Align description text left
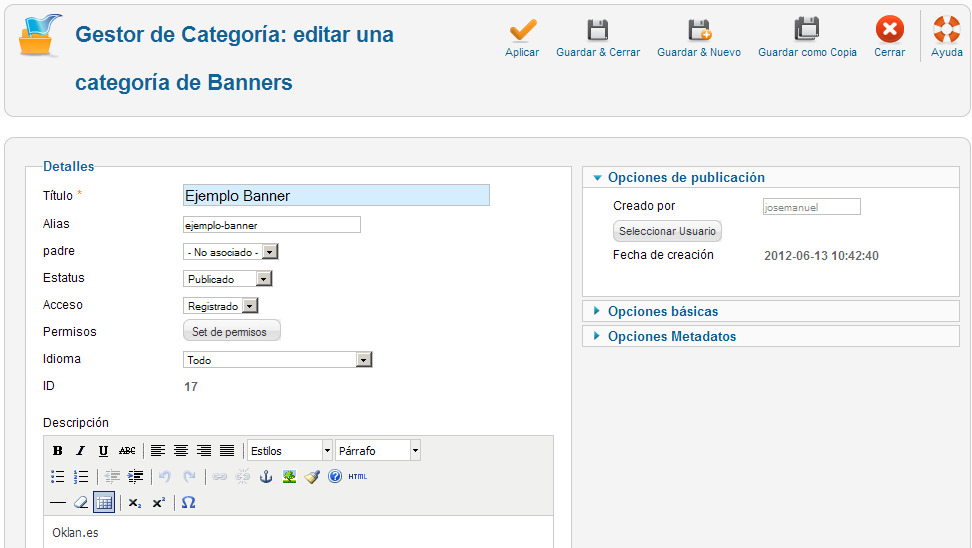Image resolution: width=972 pixels, height=548 pixels. (158, 451)
